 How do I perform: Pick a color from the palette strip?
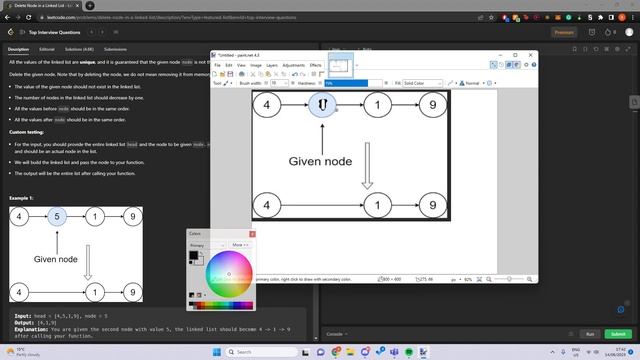pos(221,305)
